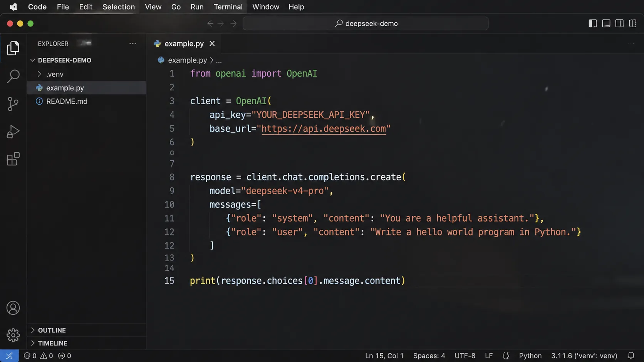Expand the TIMELINE section

click(33, 343)
